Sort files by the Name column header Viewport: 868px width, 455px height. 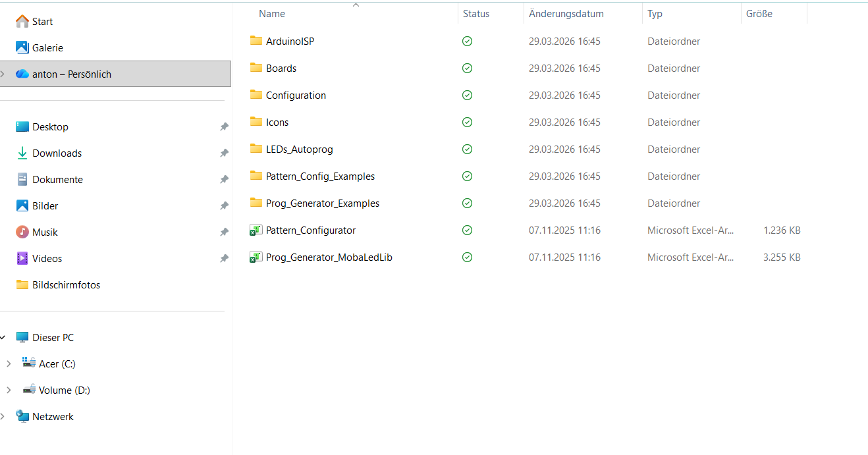(x=272, y=14)
